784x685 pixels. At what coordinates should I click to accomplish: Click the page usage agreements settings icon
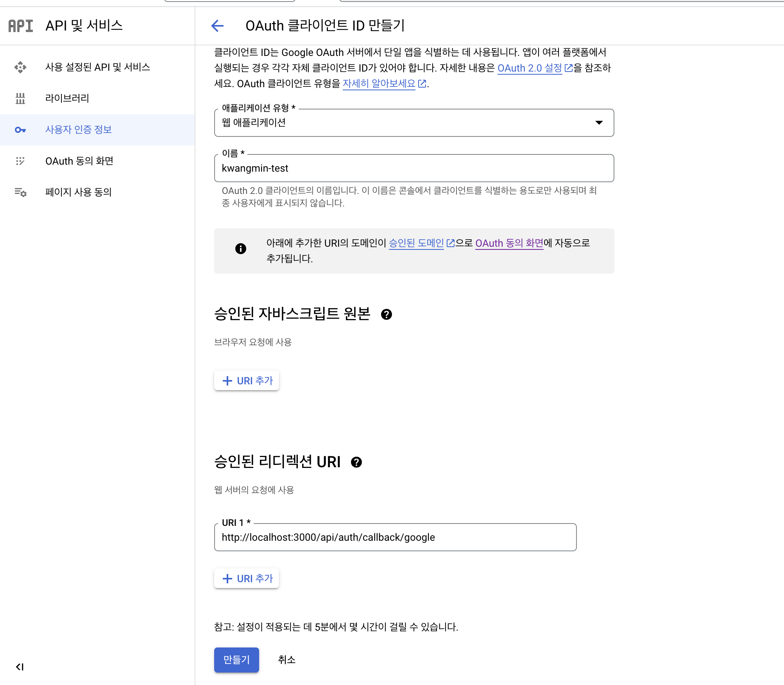pyautogui.click(x=20, y=192)
